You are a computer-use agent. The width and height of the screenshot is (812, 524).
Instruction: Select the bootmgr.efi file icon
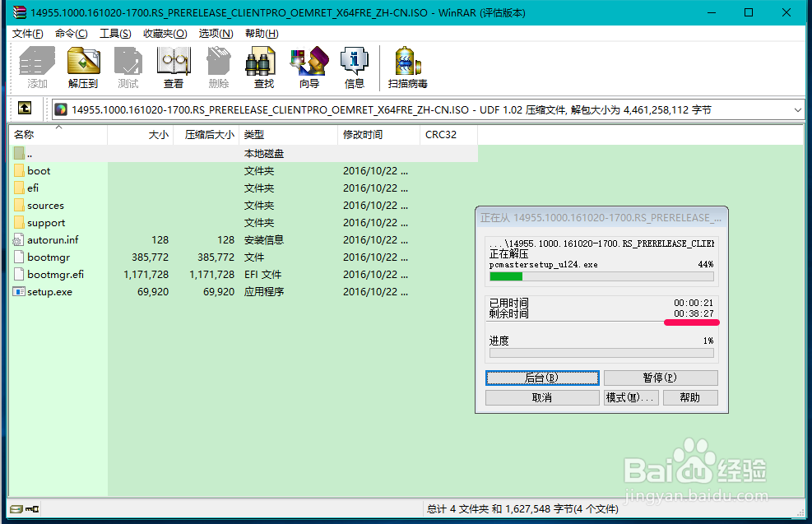(19, 274)
